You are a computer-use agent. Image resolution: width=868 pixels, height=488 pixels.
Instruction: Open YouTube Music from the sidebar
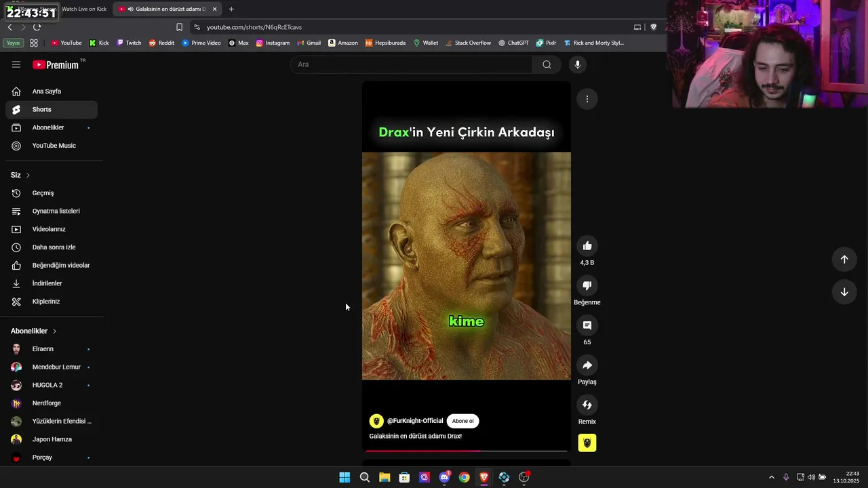click(x=52, y=146)
